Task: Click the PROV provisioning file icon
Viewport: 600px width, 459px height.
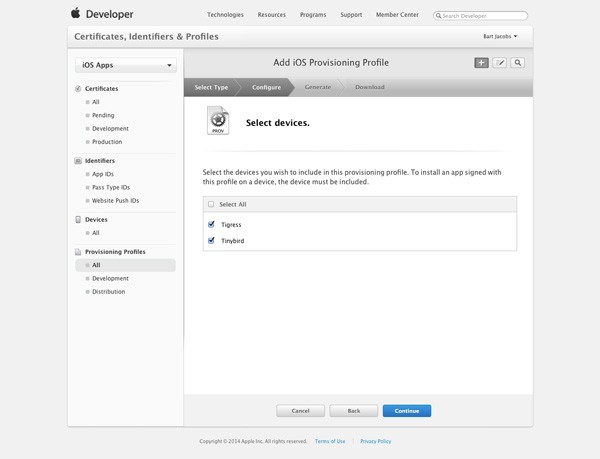Action: (x=218, y=120)
